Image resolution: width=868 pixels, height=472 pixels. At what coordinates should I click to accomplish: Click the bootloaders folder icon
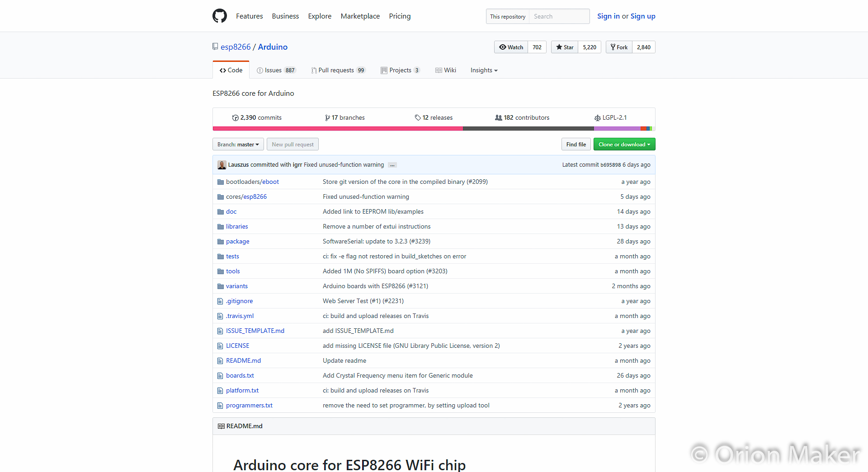pos(221,182)
